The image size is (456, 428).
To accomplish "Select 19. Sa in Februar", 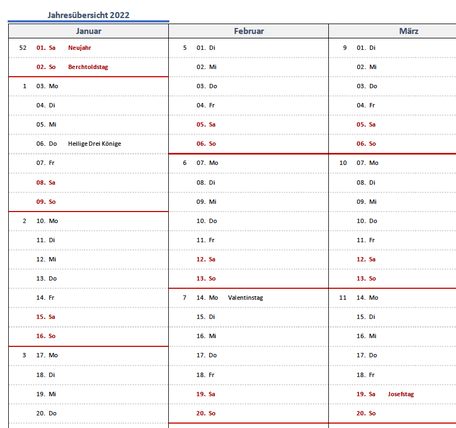I will pos(206,394).
